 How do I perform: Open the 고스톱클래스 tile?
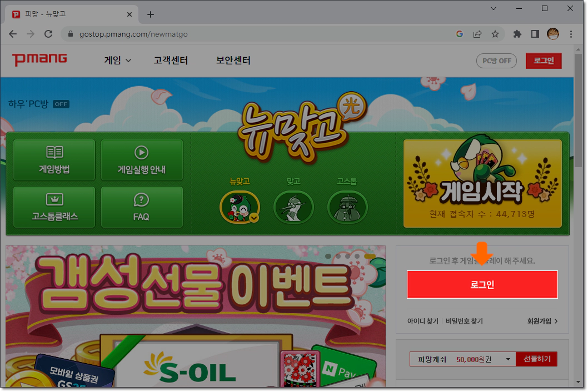[54, 207]
